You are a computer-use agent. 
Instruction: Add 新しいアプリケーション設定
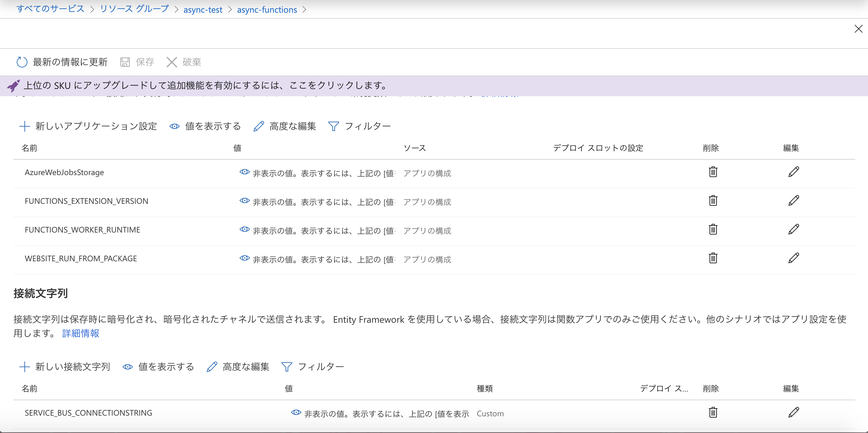(88, 126)
